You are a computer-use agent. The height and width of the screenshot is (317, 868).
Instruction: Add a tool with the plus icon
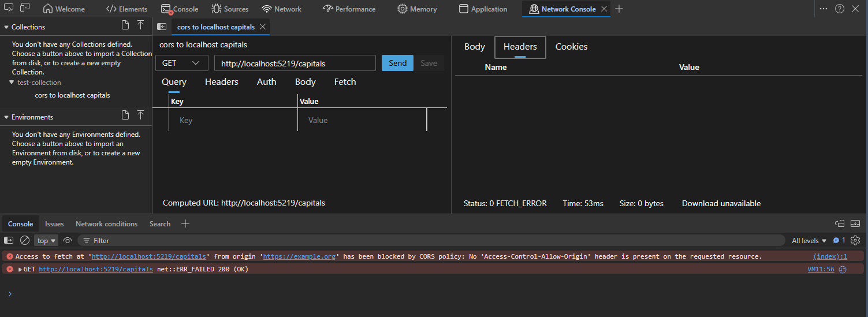(x=619, y=9)
